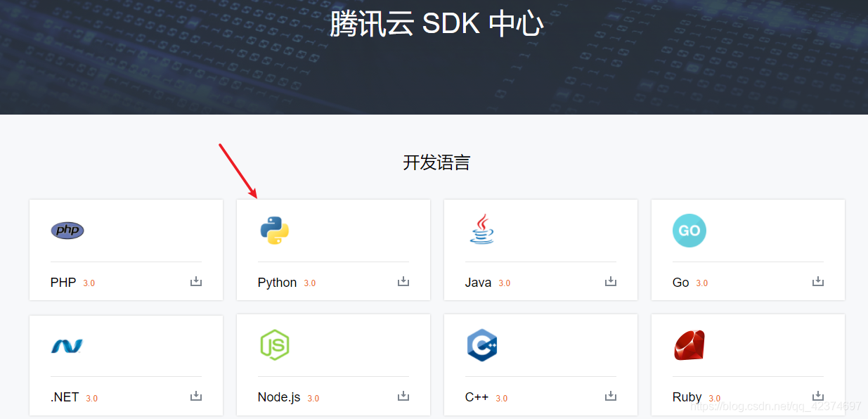The image size is (868, 419).
Task: Open the Node.js SDK label
Action: tap(279, 397)
